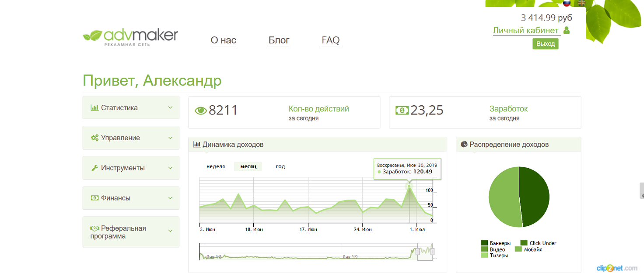Open the Управление menu section
The height and width of the screenshot is (273, 644).
click(x=131, y=138)
